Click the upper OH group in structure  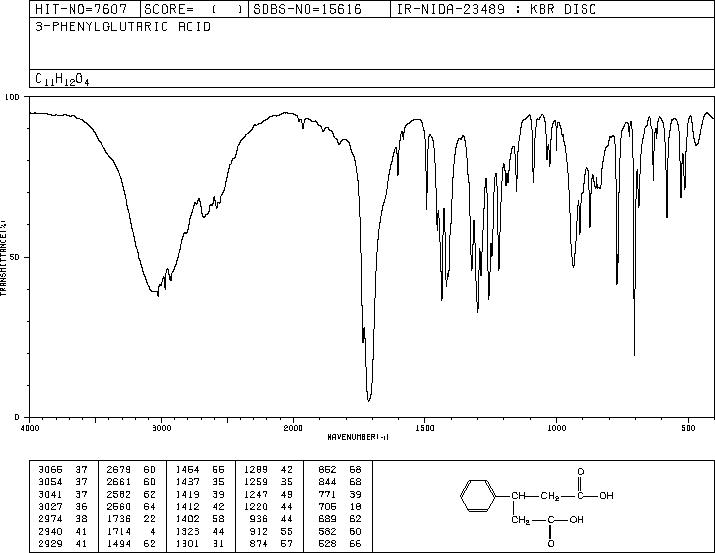tap(606, 496)
